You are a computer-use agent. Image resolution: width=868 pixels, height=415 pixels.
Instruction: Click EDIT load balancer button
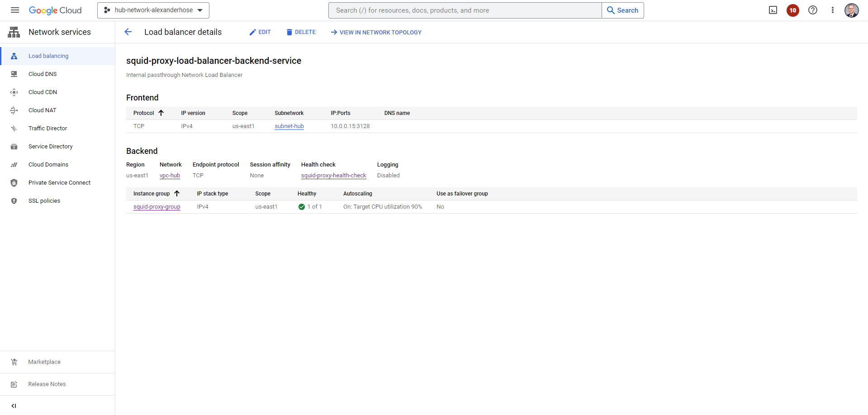(260, 32)
